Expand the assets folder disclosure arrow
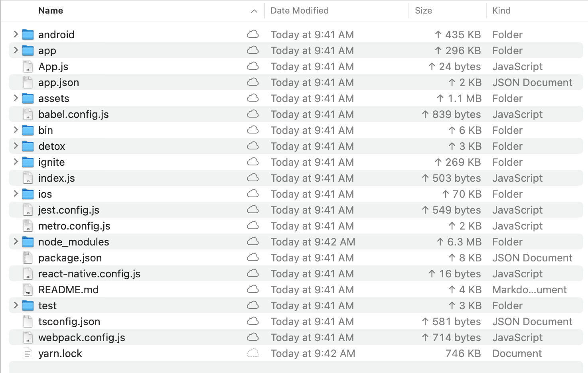This screenshot has width=588, height=373. [x=16, y=98]
